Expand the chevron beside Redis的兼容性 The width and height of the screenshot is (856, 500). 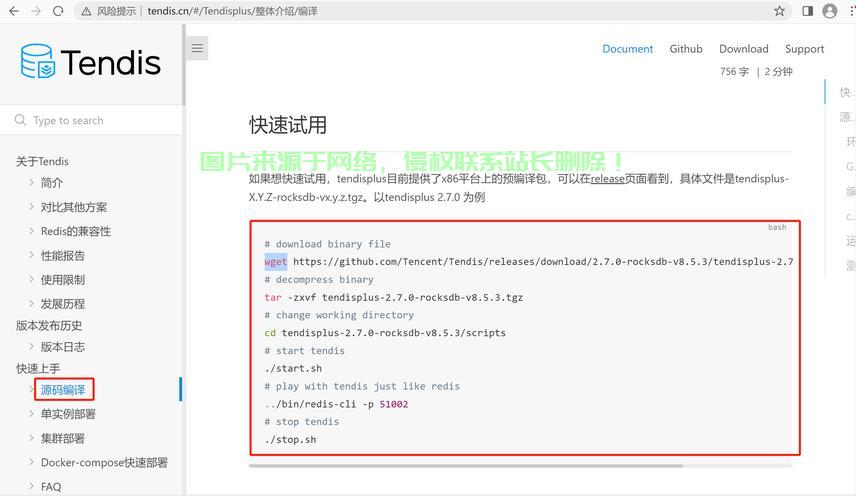pyautogui.click(x=31, y=230)
